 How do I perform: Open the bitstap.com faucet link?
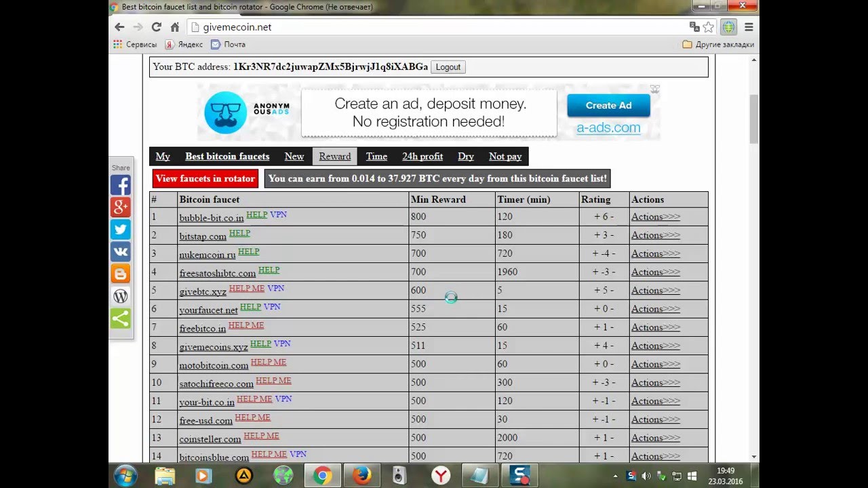click(203, 236)
